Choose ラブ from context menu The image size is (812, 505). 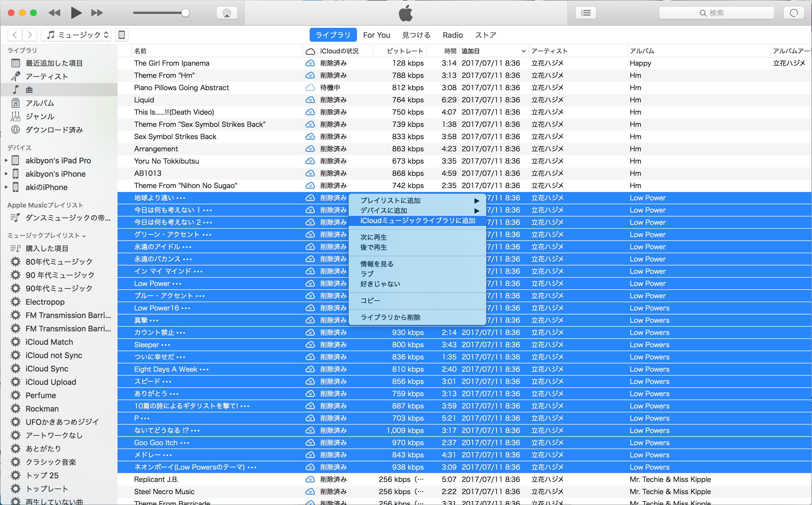coord(417,274)
